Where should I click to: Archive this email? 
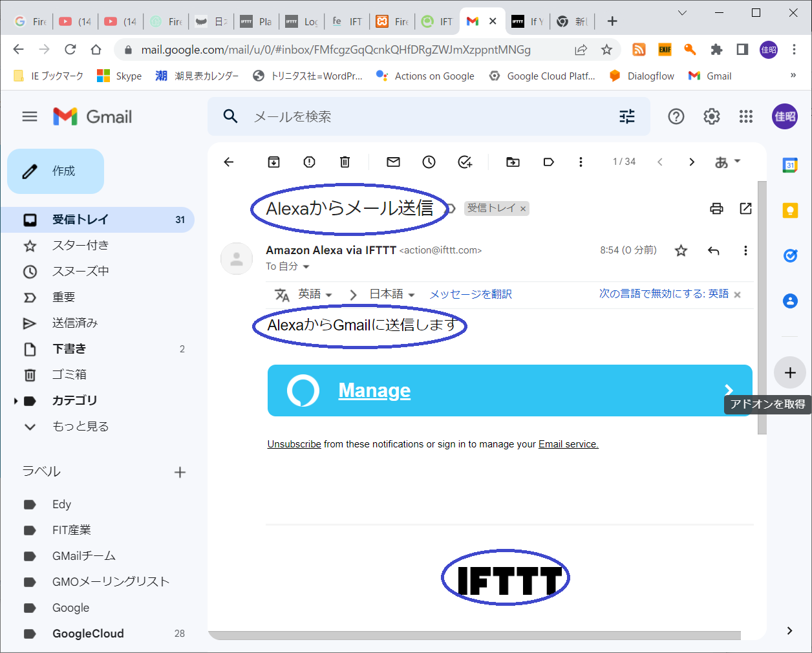coord(273,162)
